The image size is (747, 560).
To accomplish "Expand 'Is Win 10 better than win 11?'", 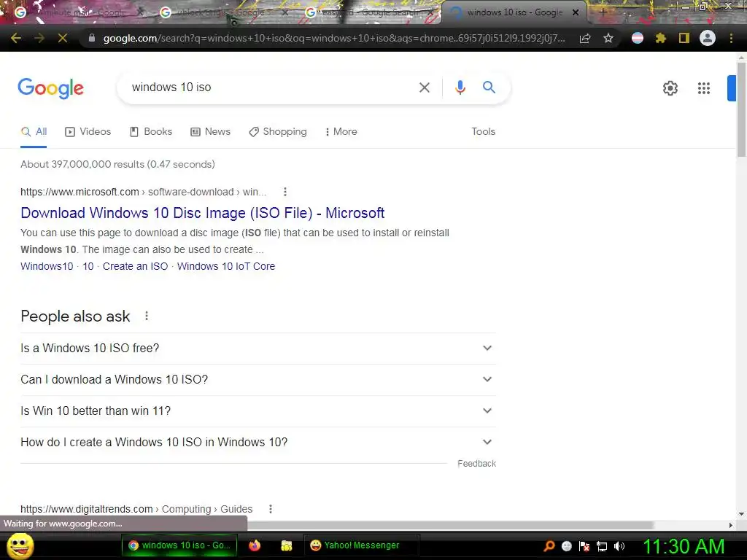I will click(258, 411).
